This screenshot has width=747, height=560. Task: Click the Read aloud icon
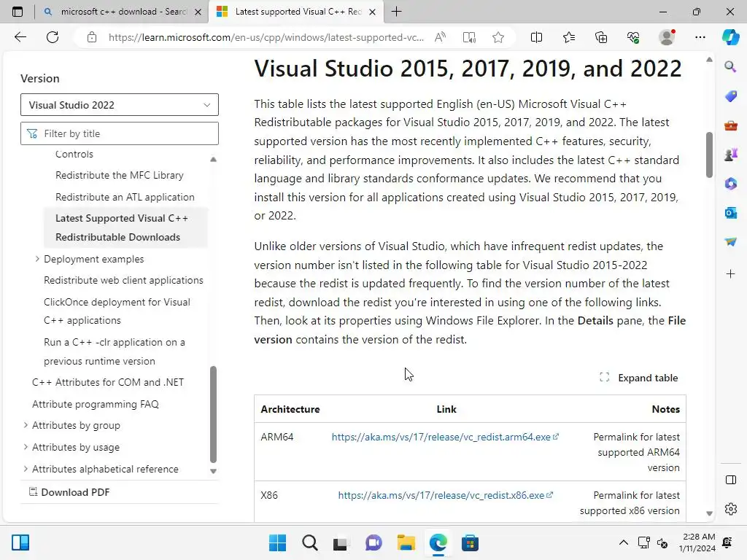(x=441, y=37)
